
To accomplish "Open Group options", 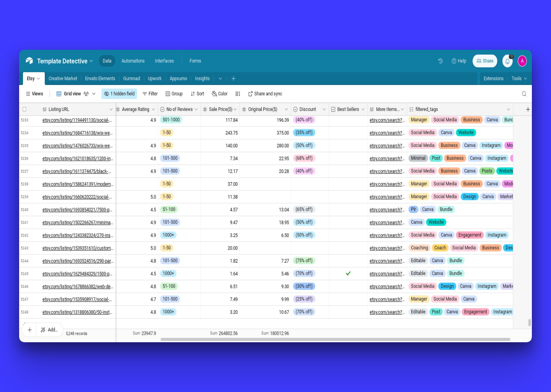I will [174, 94].
